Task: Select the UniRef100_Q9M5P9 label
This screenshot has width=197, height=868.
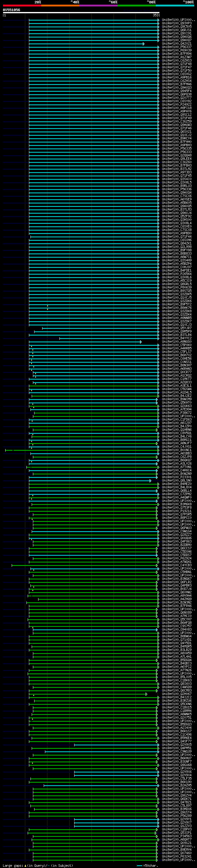Action: point(177,332)
